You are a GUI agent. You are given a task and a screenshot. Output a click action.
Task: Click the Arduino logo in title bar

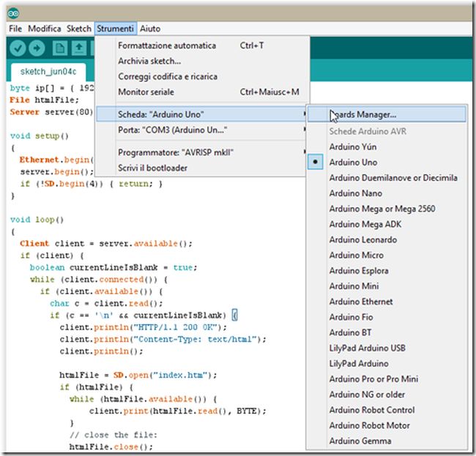(14, 12)
